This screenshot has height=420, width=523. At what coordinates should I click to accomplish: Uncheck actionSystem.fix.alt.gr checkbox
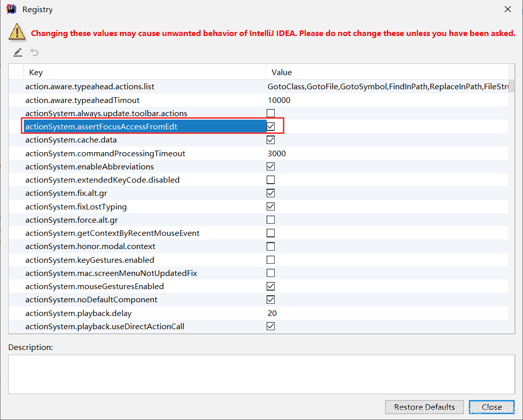(x=271, y=193)
